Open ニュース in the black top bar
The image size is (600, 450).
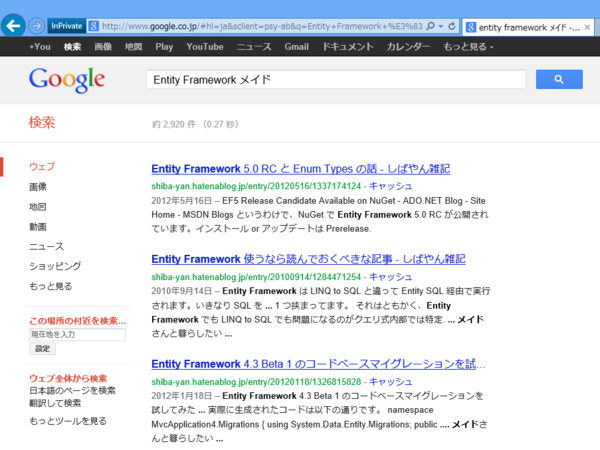254,47
